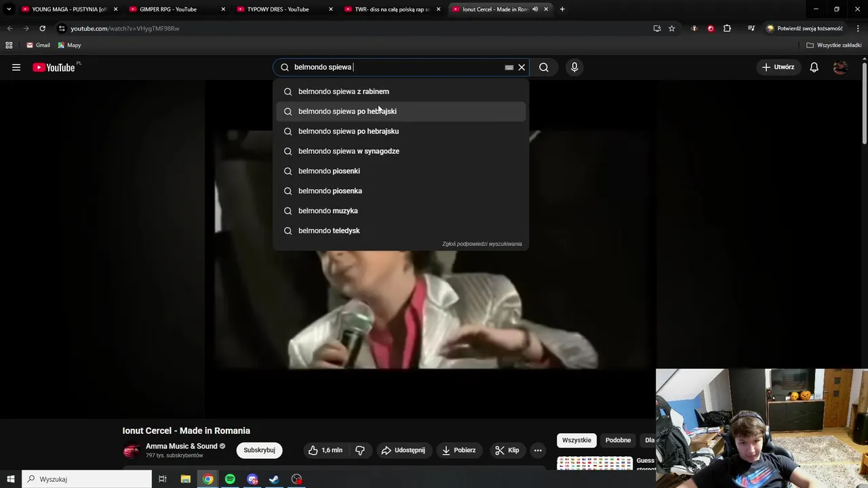Open the Extensions puzzle menu
Image resolution: width=868 pixels, height=488 pixels.
[727, 28]
